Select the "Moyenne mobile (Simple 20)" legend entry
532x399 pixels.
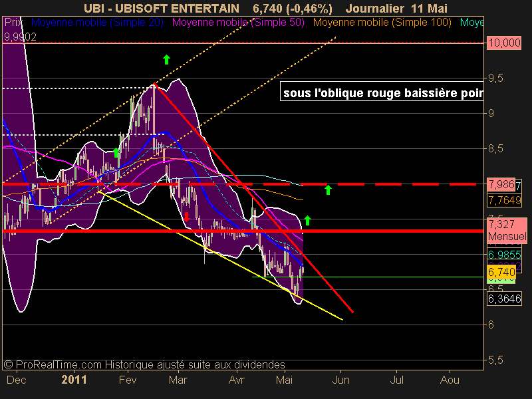pyautogui.click(x=97, y=23)
